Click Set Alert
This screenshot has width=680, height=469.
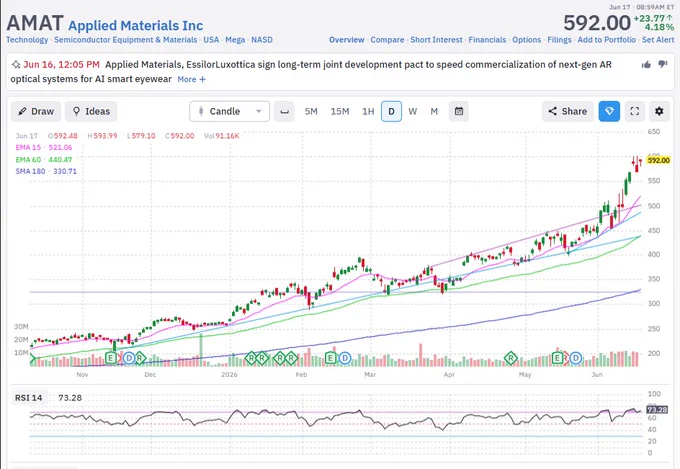658,40
